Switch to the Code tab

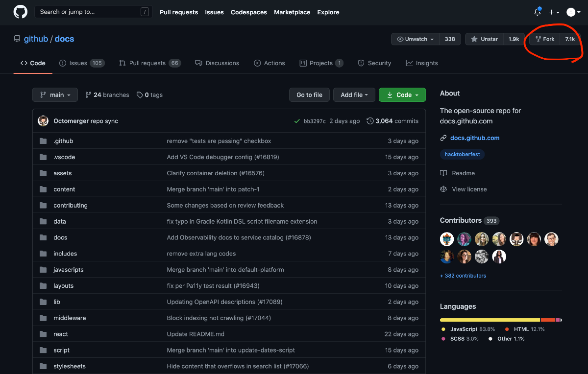[33, 63]
